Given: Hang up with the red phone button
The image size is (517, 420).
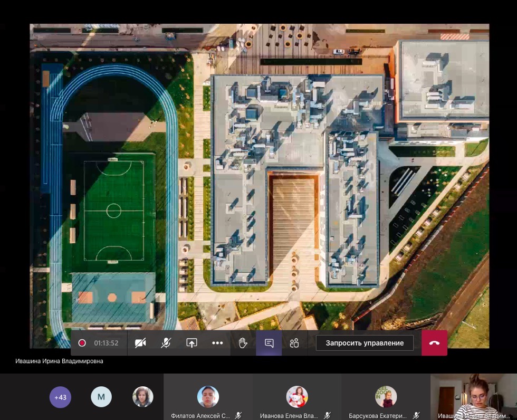Looking at the screenshot, I should point(434,343).
